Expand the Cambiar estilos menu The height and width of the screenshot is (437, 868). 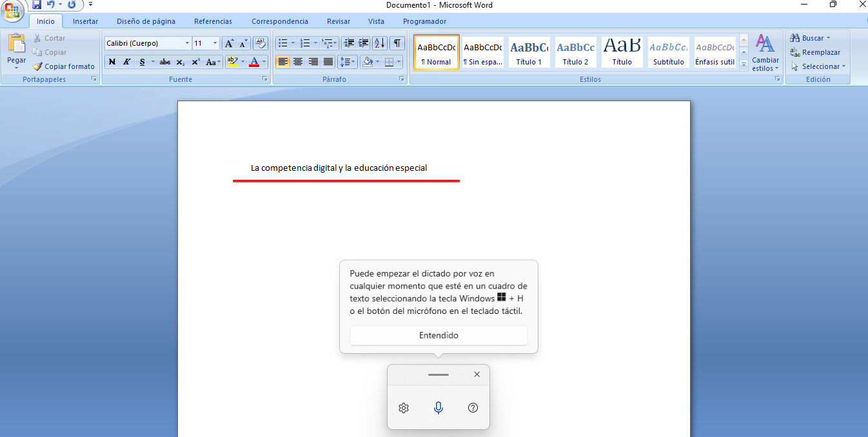pyautogui.click(x=765, y=53)
